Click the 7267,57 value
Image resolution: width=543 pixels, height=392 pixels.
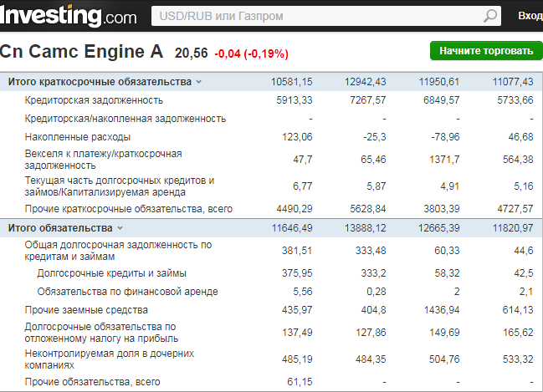pyautogui.click(x=368, y=100)
